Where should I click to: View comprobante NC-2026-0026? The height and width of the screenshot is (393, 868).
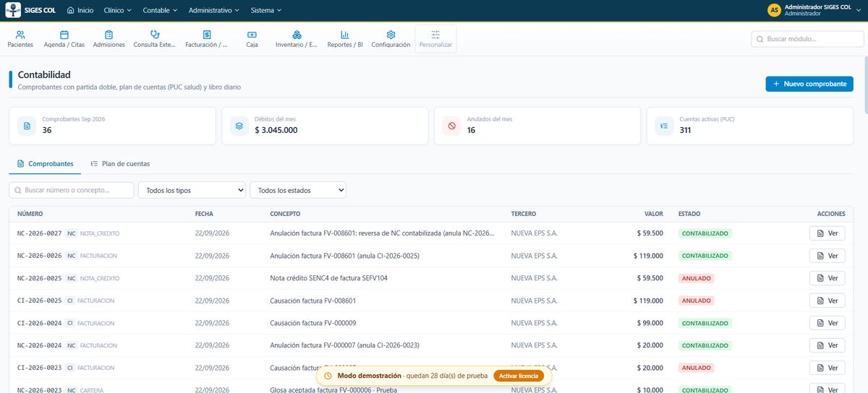pyautogui.click(x=827, y=256)
